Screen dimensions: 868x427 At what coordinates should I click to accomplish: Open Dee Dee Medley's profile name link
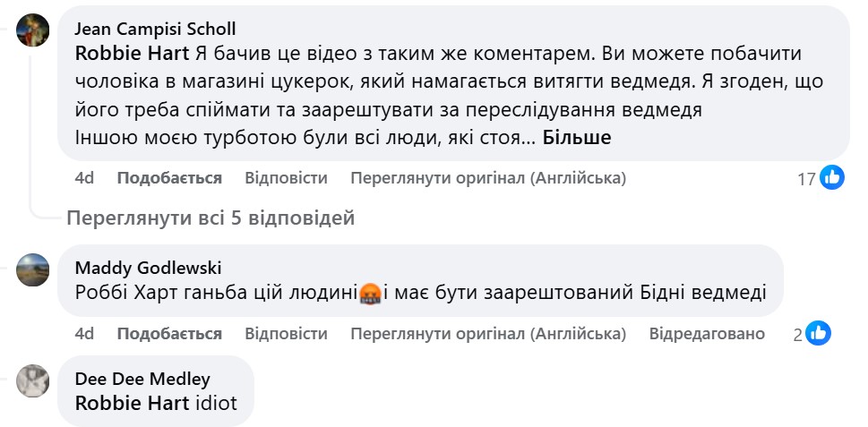pyautogui.click(x=142, y=380)
